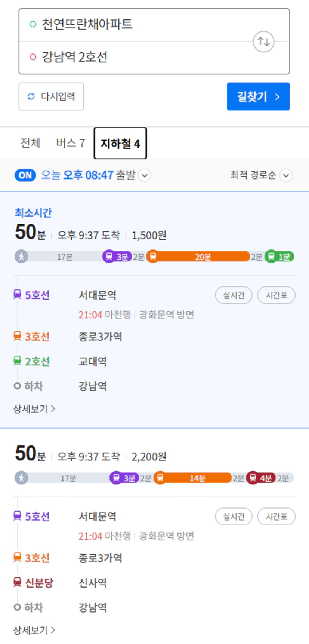Switch to the 버스 7 tab
Screen dimensions: 309x644
(71, 143)
